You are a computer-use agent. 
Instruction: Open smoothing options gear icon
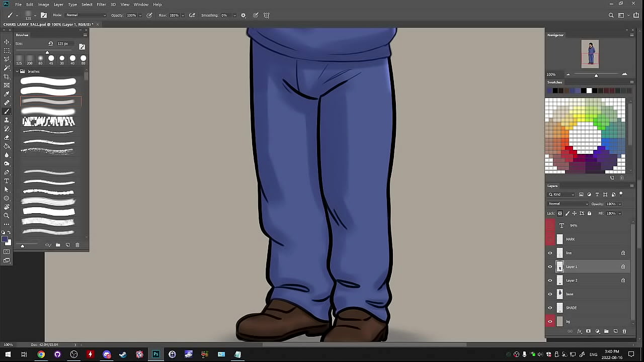244,15
